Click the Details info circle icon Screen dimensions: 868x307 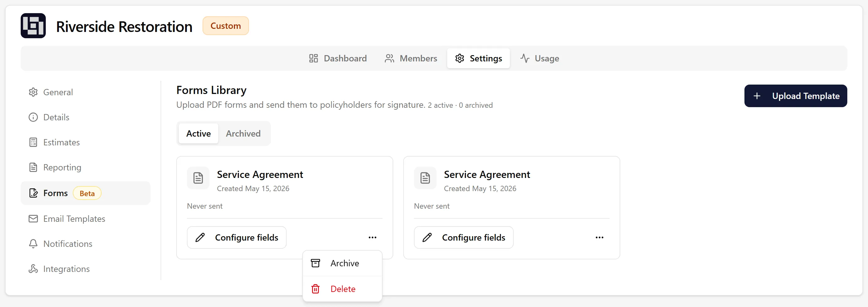[33, 117]
